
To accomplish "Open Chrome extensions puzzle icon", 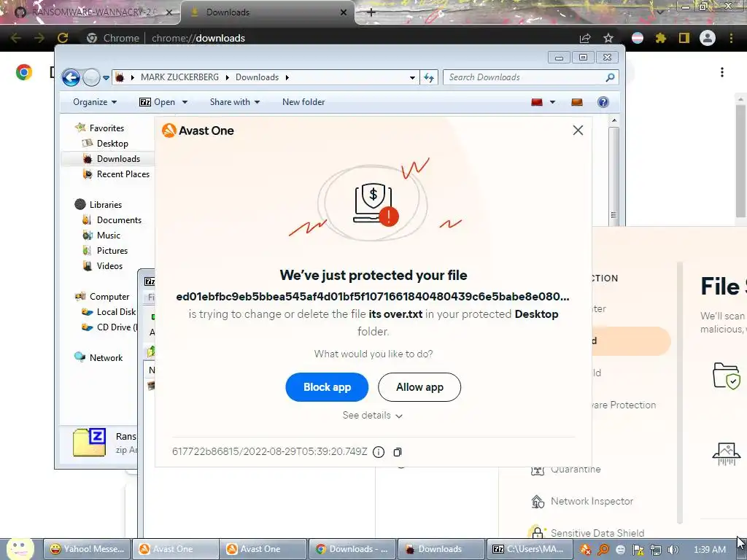I will (661, 38).
